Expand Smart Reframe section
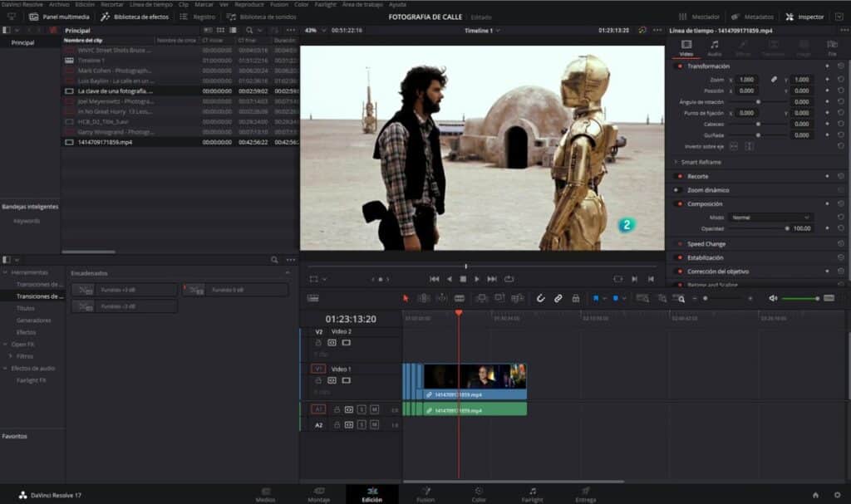 [x=676, y=162]
